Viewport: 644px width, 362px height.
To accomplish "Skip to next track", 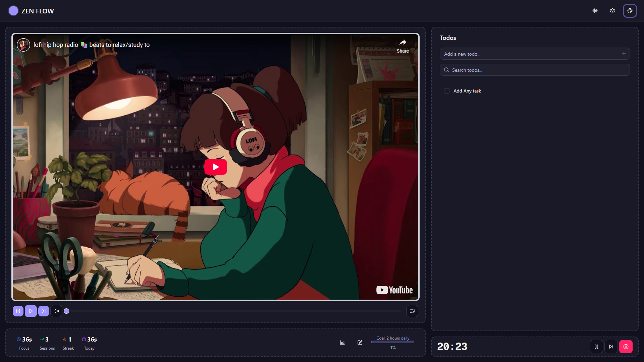I will pyautogui.click(x=44, y=311).
